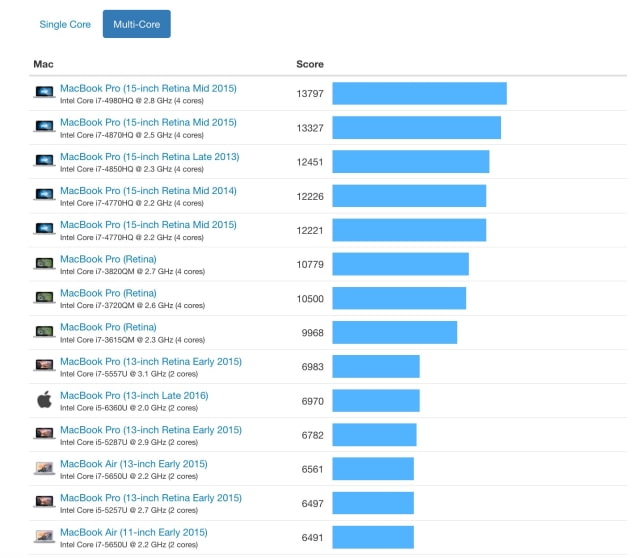Image resolution: width=640 pixels, height=558 pixels.
Task: Click the icon for the MacBook Pro 15-inch Retina Late 2013
Action: [44, 160]
